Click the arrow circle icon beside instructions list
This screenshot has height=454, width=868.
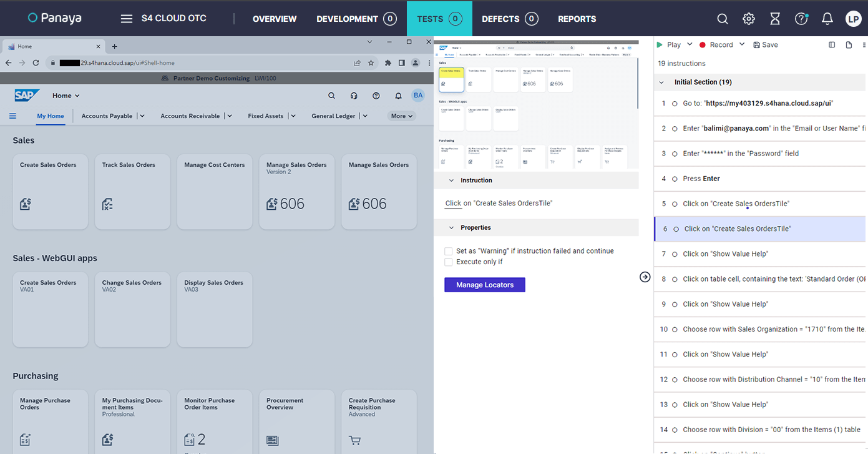coord(645,277)
